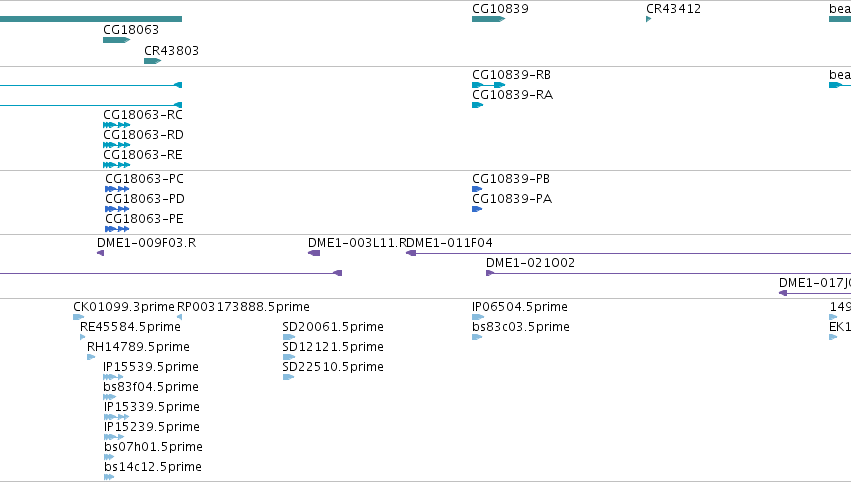The image size is (851, 482).
Task: Select the DME1-021O02 feature label
Action: point(530,263)
